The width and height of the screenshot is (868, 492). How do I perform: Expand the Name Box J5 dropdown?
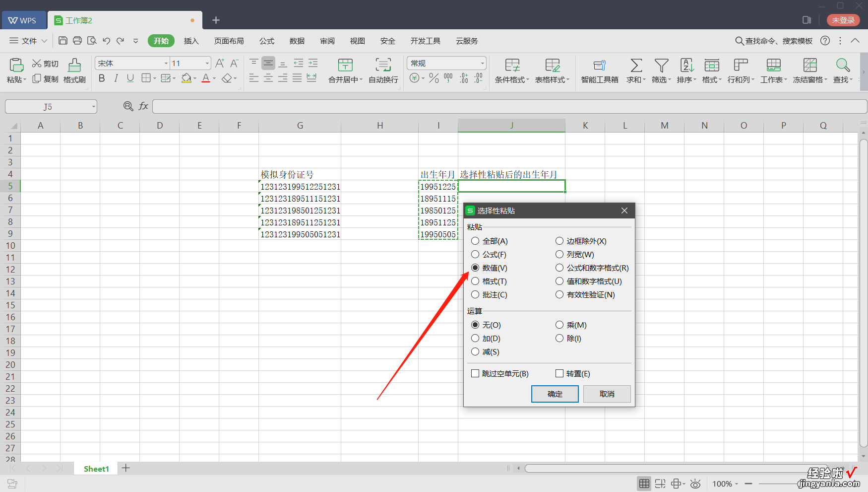point(93,107)
